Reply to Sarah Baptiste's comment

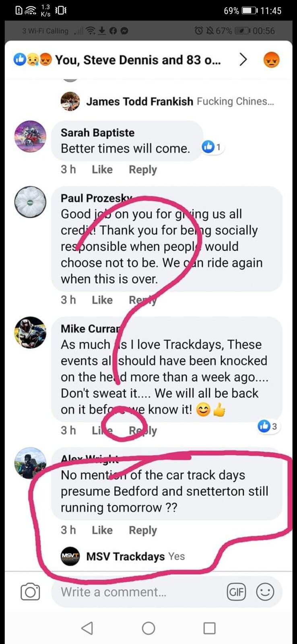[x=143, y=170]
